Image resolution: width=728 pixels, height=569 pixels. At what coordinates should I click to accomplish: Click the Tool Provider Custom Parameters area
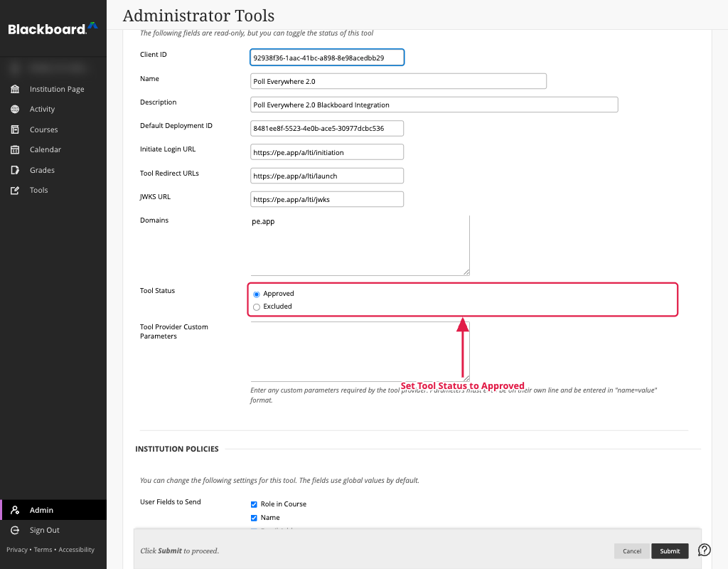point(360,351)
